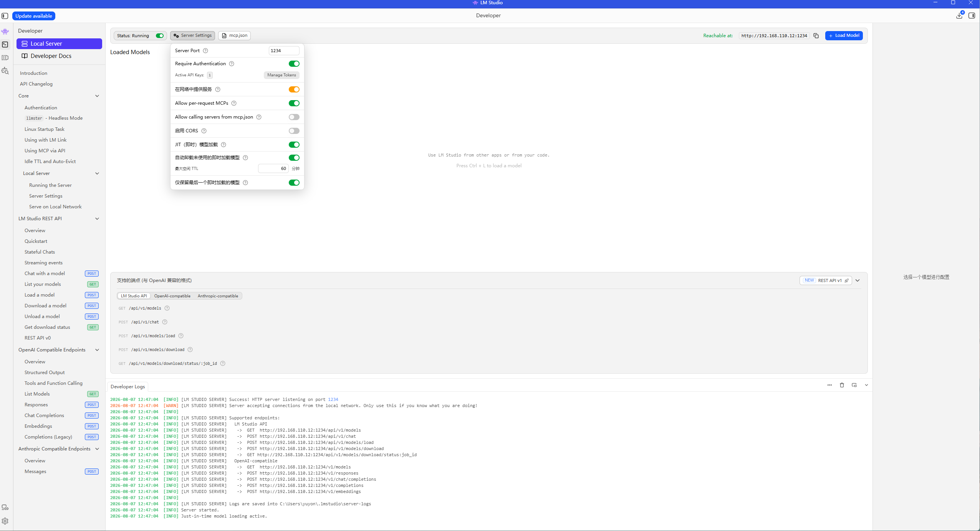The height and width of the screenshot is (531, 980).
Task: Open the Developer Logs tab
Action: (127, 387)
